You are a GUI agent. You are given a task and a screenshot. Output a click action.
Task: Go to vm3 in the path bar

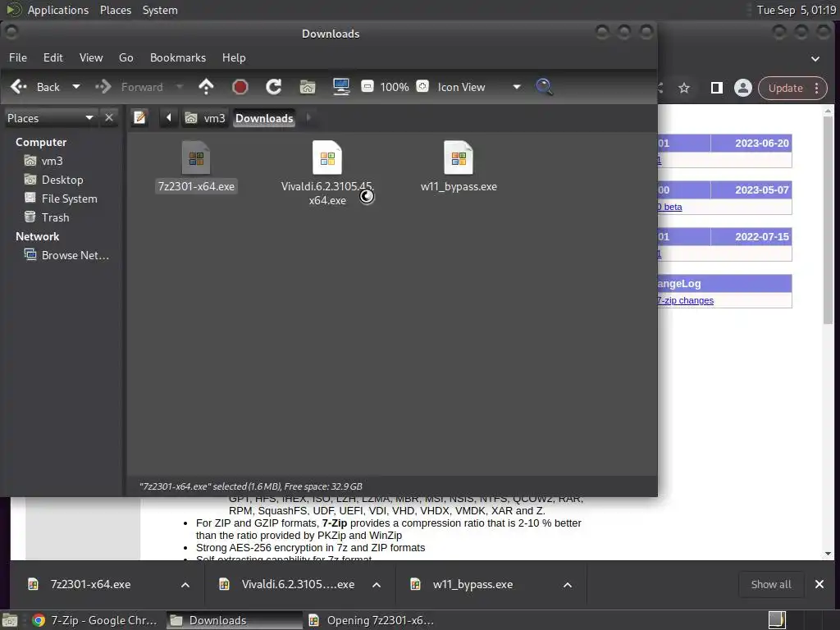tap(206, 118)
